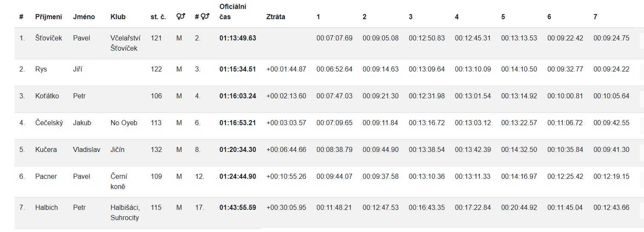The width and height of the screenshot is (644, 232).
Task: Click the Ztráta column header
Action: pos(276,17)
